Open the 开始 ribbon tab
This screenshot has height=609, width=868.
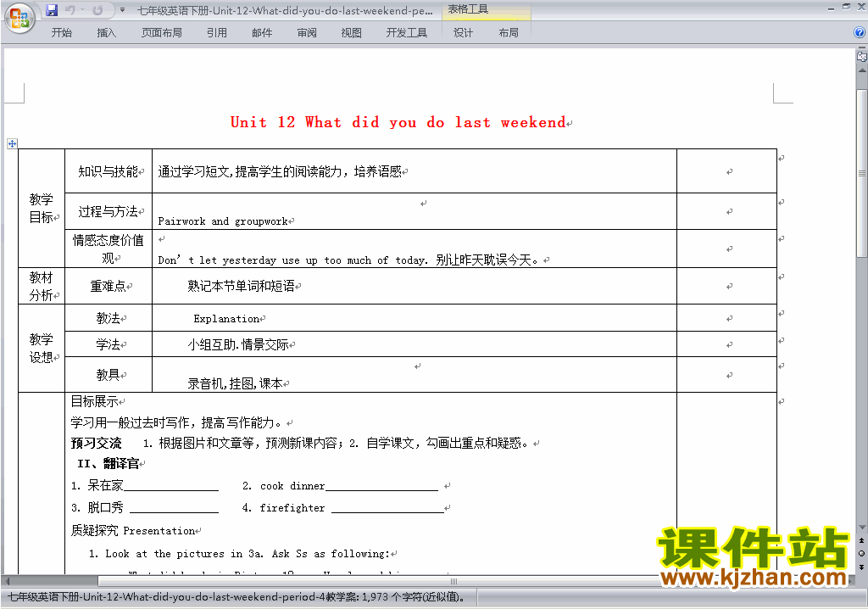(61, 33)
